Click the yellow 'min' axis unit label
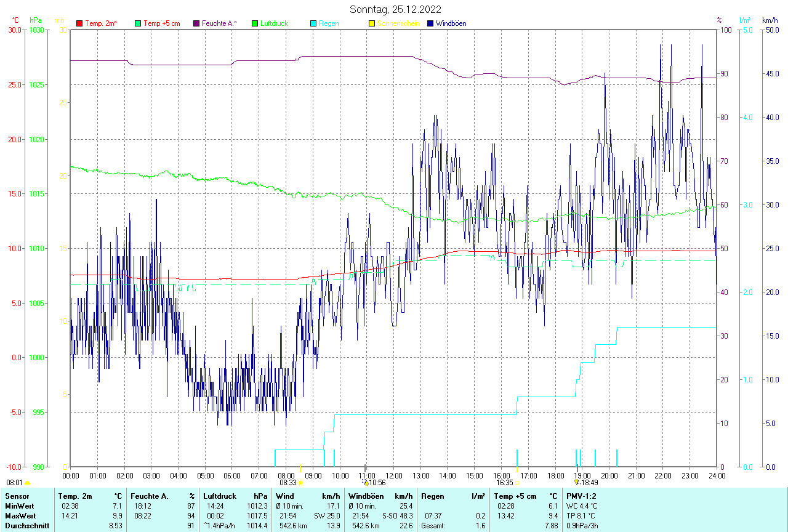The image size is (788, 532). coord(60,20)
